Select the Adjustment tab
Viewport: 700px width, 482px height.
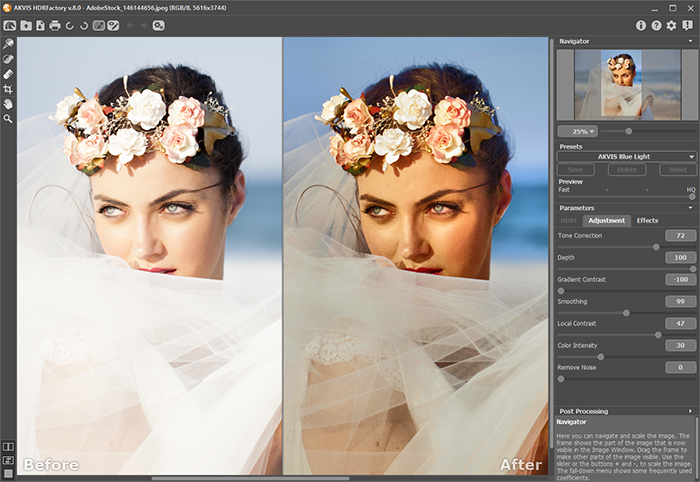606,220
